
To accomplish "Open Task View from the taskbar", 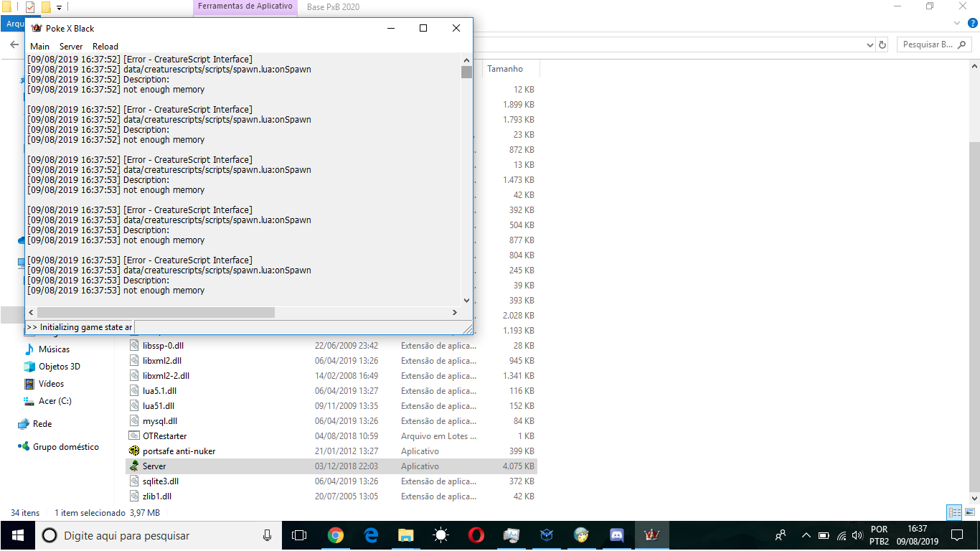I will click(x=299, y=535).
